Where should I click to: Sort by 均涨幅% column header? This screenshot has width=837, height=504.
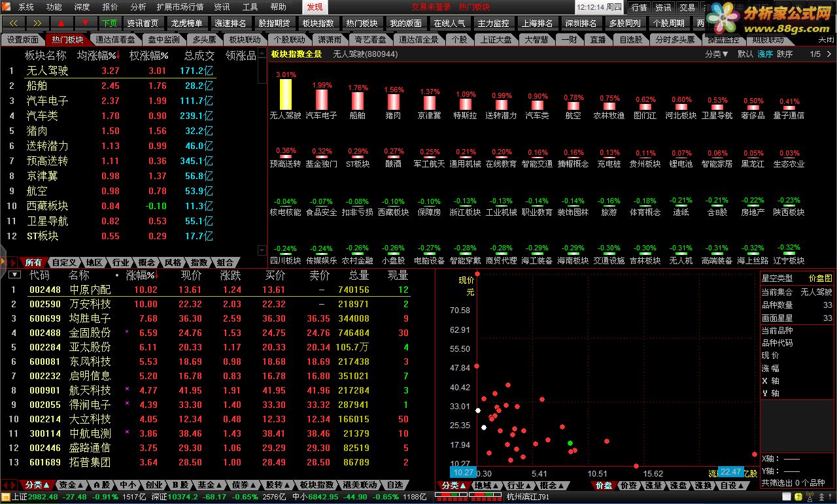(99, 56)
